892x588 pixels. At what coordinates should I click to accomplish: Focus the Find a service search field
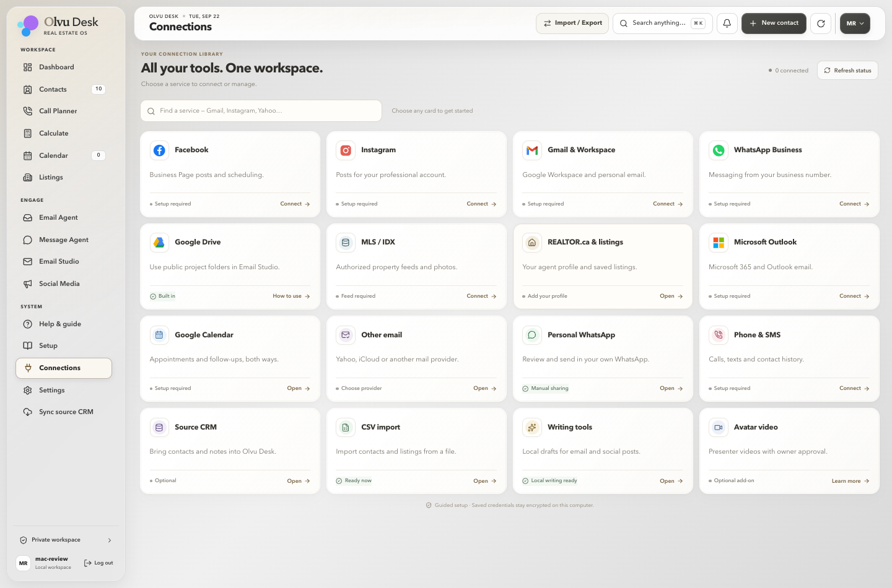261,111
